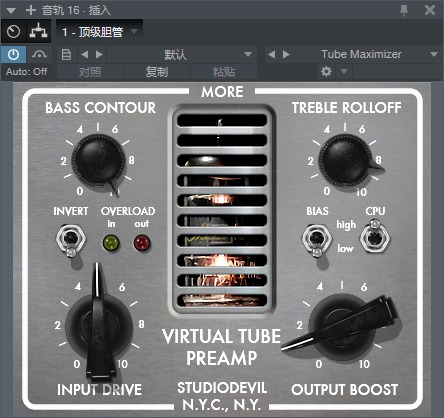Click the green overload in LED
Image resolution: width=444 pixels, height=418 pixels.
pos(111,243)
